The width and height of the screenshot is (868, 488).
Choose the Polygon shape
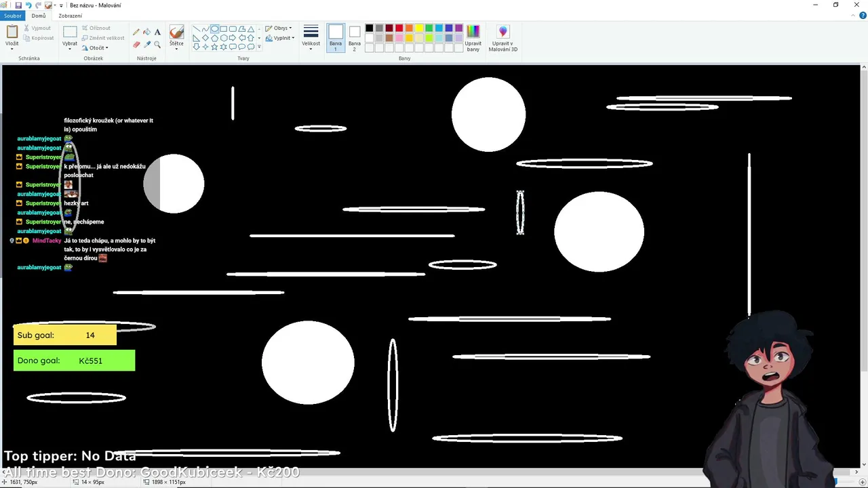click(x=241, y=29)
